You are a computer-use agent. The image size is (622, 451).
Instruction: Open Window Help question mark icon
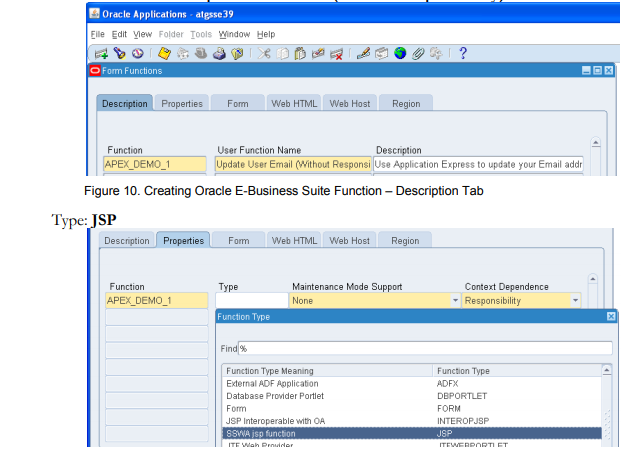pos(463,54)
